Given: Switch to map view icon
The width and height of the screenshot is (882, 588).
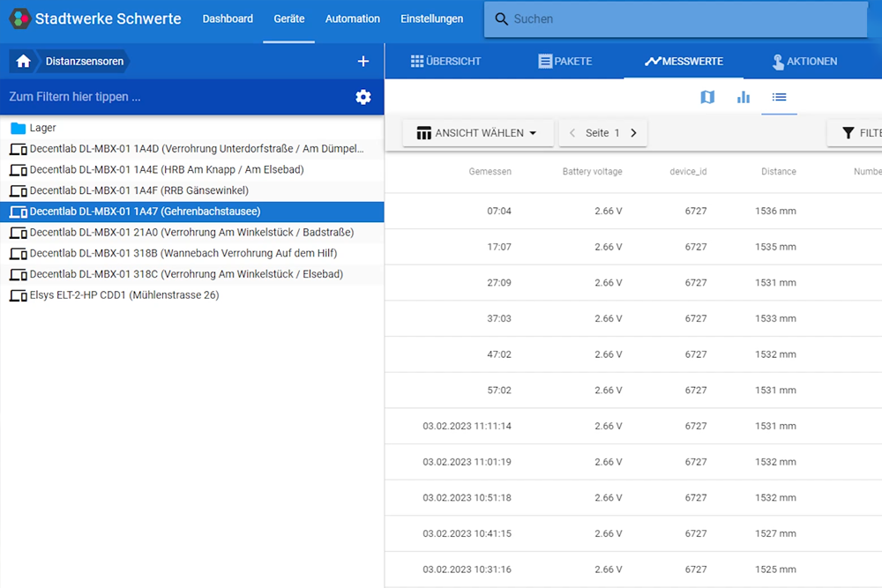Looking at the screenshot, I should pyautogui.click(x=707, y=97).
